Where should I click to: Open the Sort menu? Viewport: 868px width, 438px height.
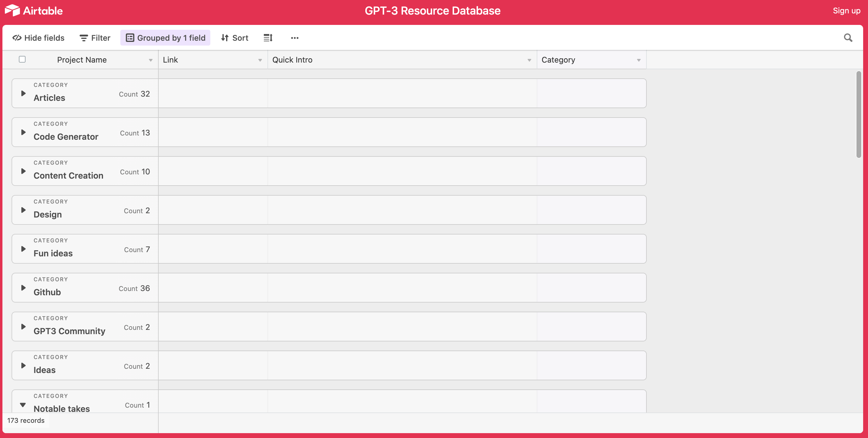click(x=235, y=38)
